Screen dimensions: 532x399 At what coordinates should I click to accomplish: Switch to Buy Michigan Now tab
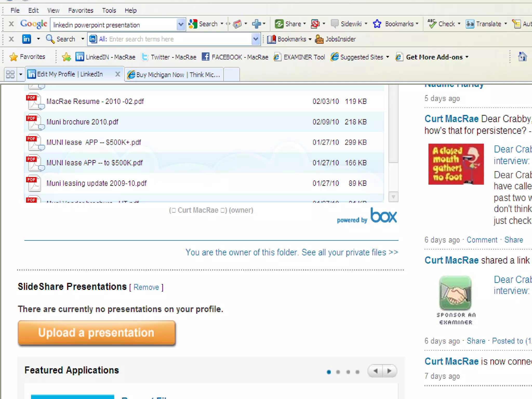[174, 75]
